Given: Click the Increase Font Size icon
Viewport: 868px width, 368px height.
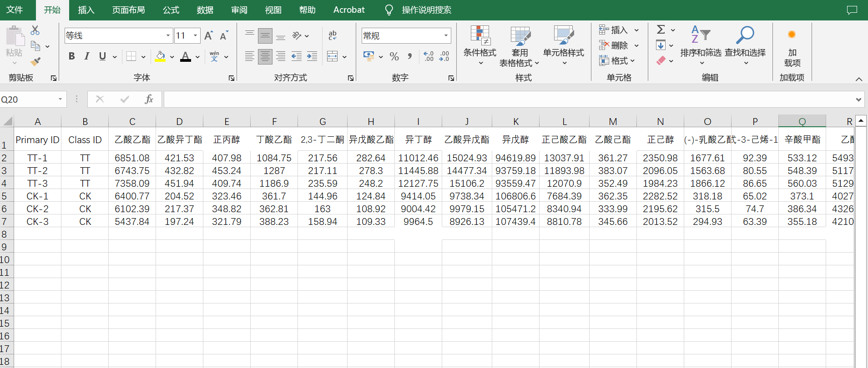Looking at the screenshot, I should coord(208,35).
